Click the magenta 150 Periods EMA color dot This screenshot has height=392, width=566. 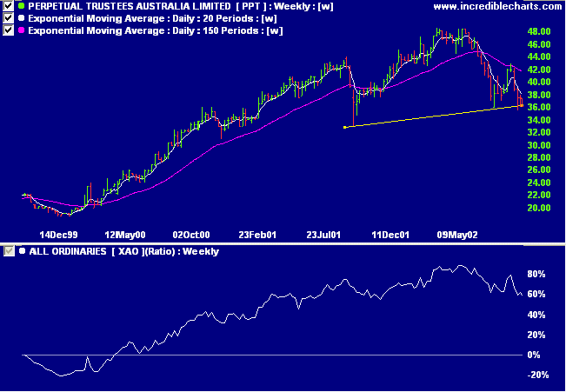[22, 30]
